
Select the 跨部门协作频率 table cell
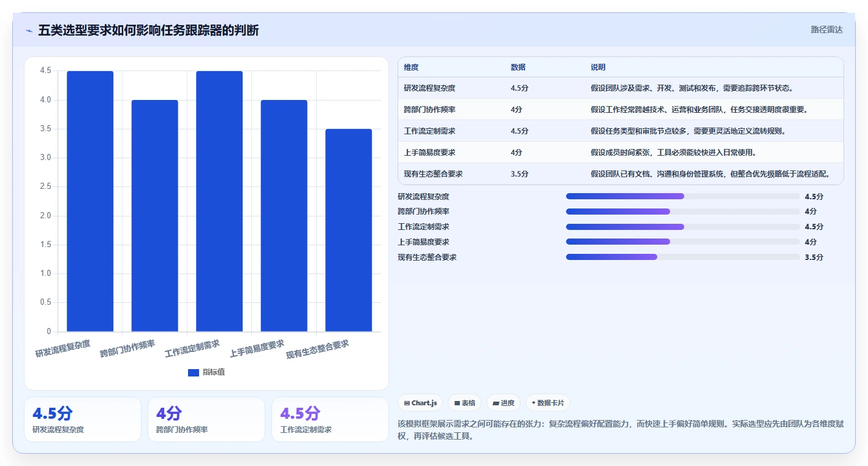[429, 110]
